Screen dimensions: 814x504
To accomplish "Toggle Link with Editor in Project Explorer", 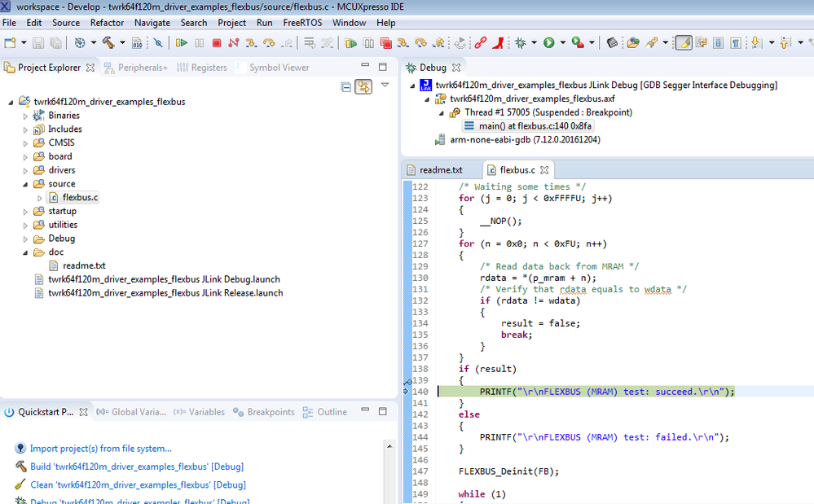I will [x=363, y=86].
